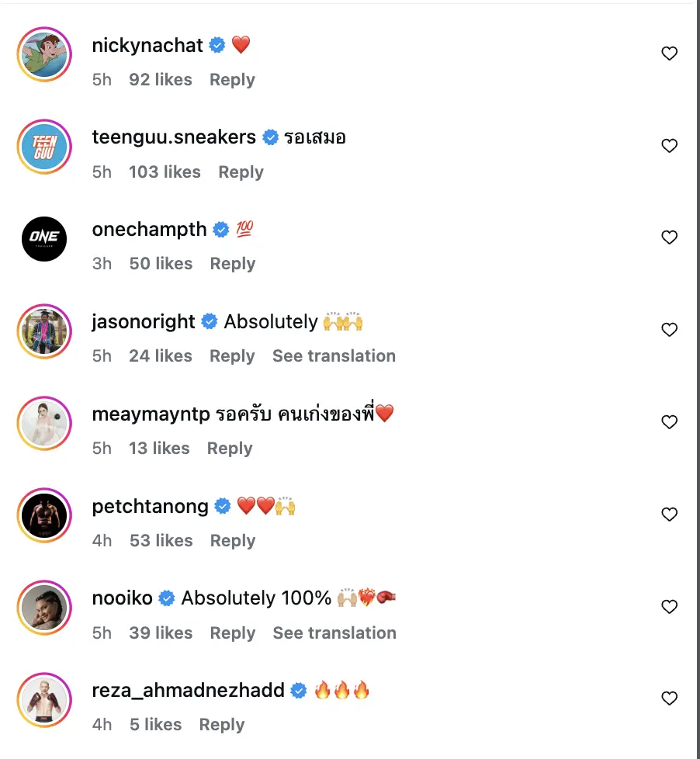See translation of nooiko's comment

(x=334, y=633)
